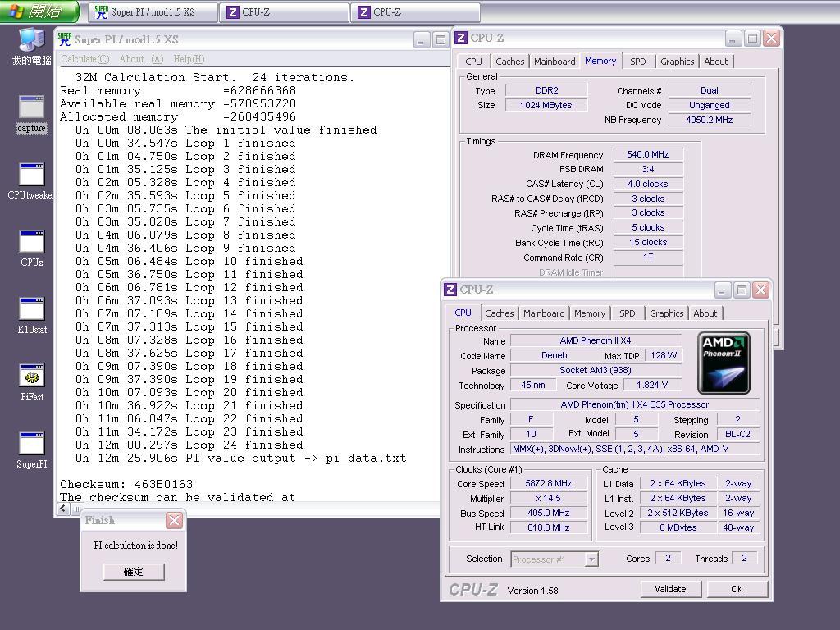The image size is (840, 630).
Task: Switch to Caches tab in front CPU-Z window
Action: (x=499, y=313)
